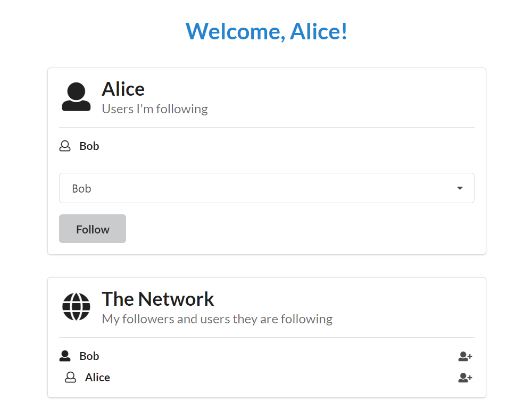This screenshot has height=410, width=532.
Task: Click the "Users I'm following" subtitle
Action: point(154,109)
